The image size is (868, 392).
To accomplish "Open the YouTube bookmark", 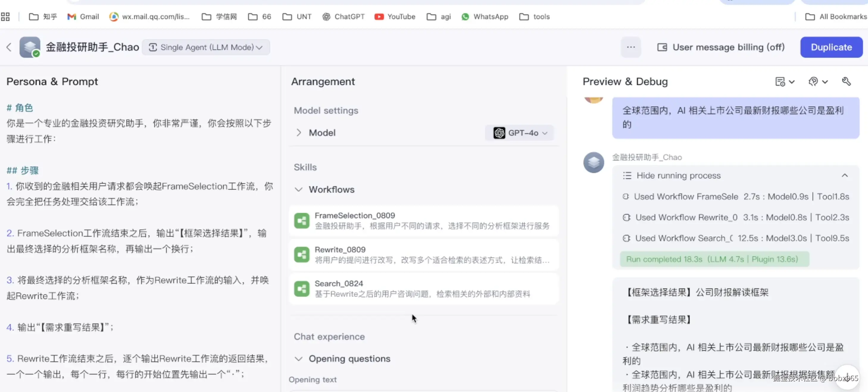I will click(x=395, y=16).
